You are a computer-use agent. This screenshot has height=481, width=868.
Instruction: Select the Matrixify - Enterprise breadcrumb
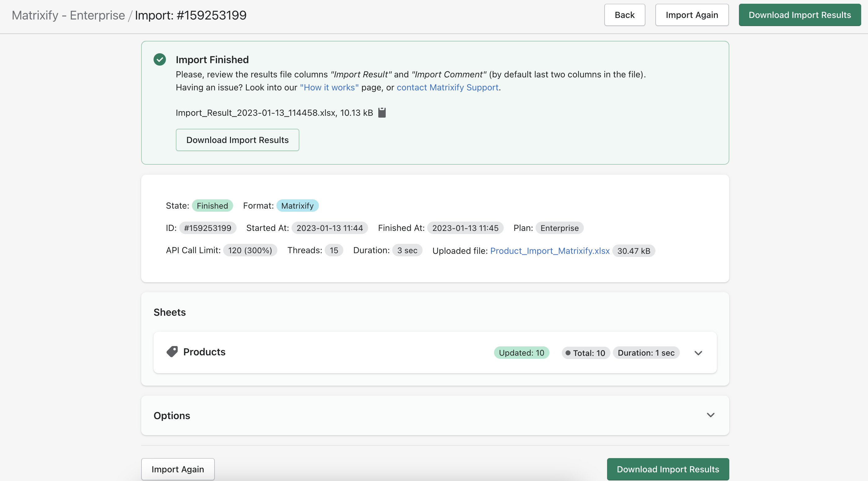[x=68, y=15]
